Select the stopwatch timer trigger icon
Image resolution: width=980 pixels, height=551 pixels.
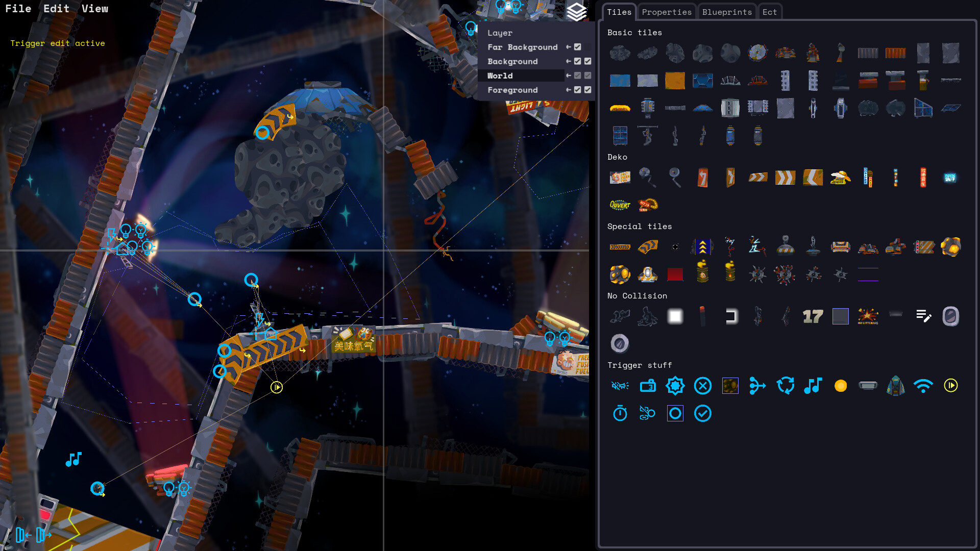[620, 413]
